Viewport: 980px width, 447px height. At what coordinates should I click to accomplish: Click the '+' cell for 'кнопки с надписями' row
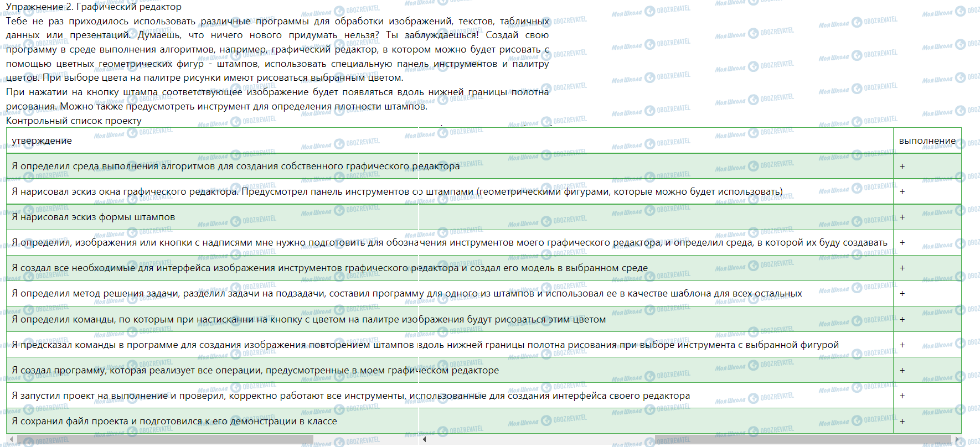point(927,242)
